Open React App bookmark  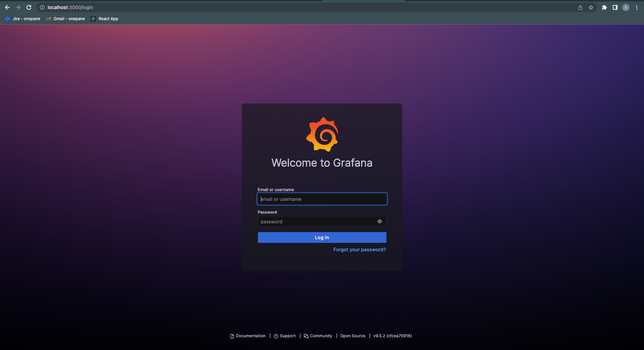[104, 19]
